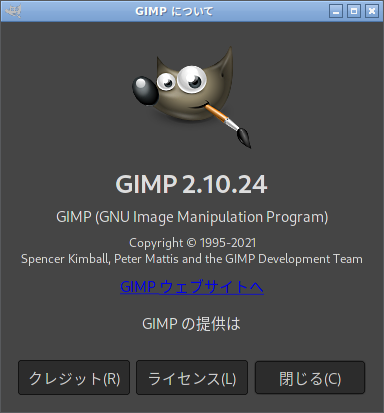This screenshot has width=384, height=413.
Task: Click the GIMP 2.10.24 version text
Action: 191,184
